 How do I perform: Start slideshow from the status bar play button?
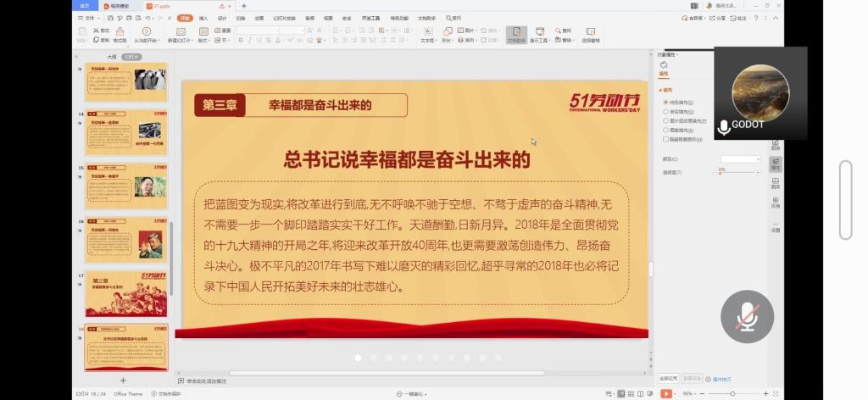coord(666,393)
